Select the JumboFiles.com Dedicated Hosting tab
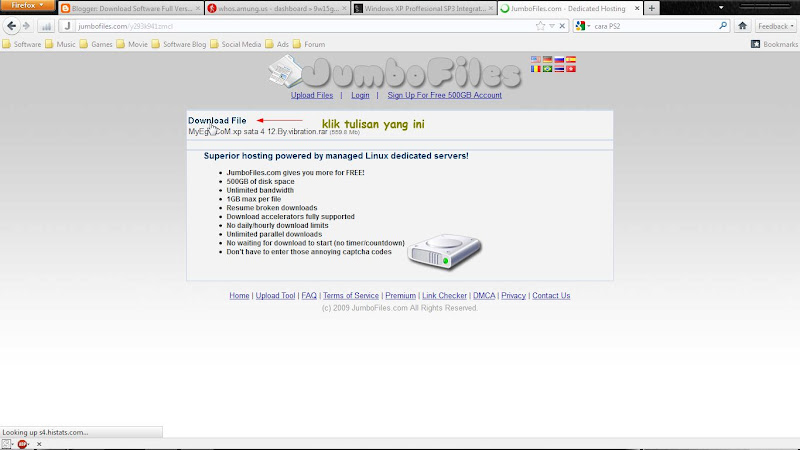Viewport: 800px width, 450px height. click(x=570, y=8)
